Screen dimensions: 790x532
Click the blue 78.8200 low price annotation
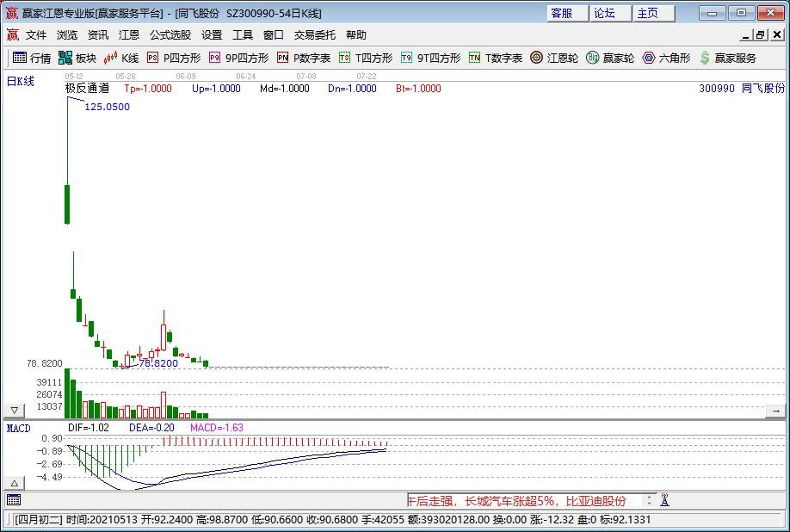tap(158, 363)
